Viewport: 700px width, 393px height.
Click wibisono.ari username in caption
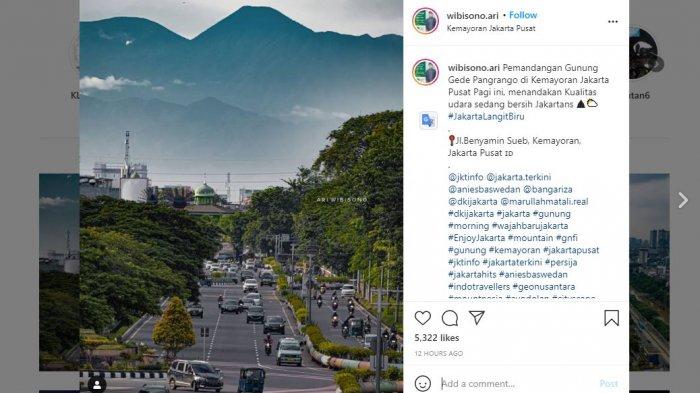pos(474,68)
